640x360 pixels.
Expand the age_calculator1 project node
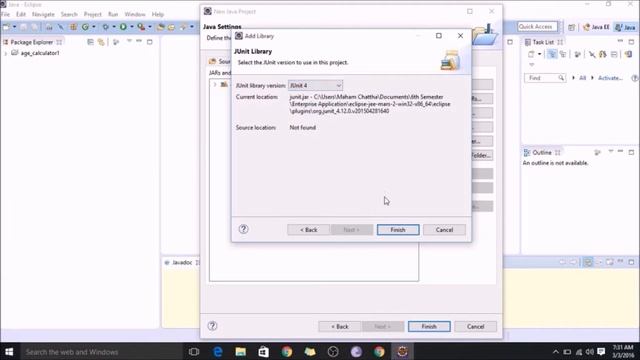(x=6, y=53)
